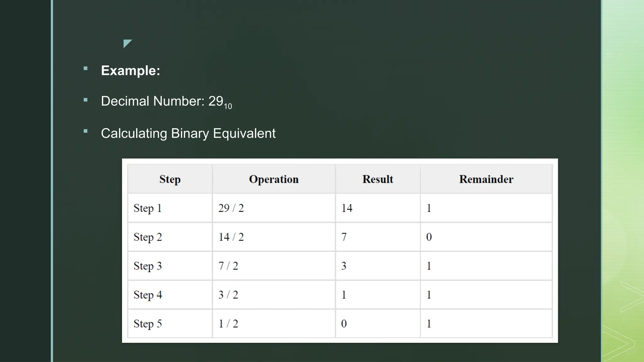This screenshot has width=644, height=362.
Task: Click the bullet beside Example
Action: point(86,68)
